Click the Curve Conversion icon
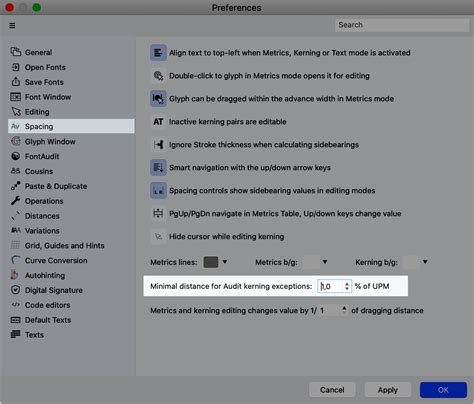Screen dimensions: 474x404 (x=16, y=260)
